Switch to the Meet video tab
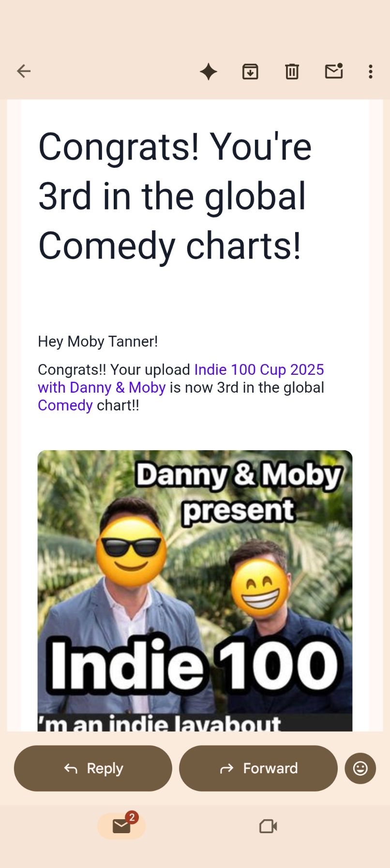The height and width of the screenshot is (868, 390). point(268,826)
